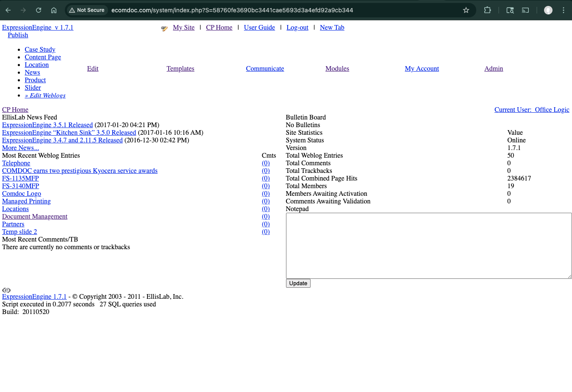572x392 pixels.
Task: Open the Admin section
Action: (494, 68)
